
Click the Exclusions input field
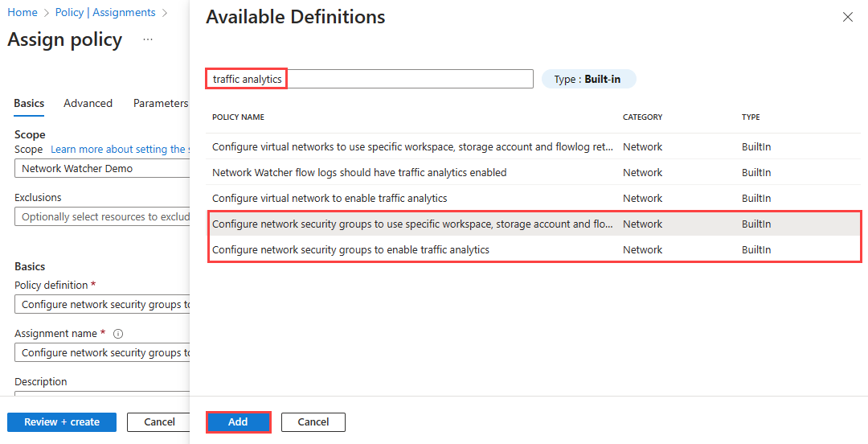101,217
